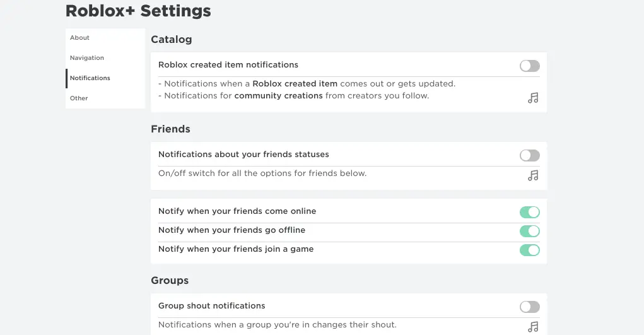644x335 pixels.
Task: Select the Notifications sidebar tab
Action: coord(90,78)
